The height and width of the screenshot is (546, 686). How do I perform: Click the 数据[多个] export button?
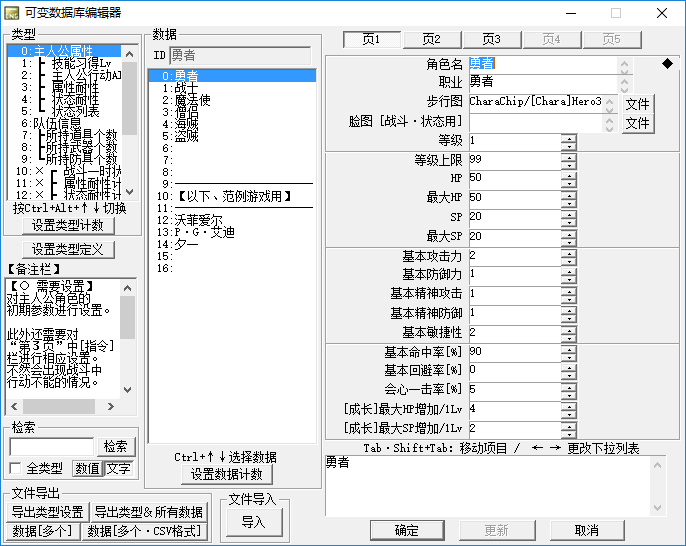tap(43, 531)
